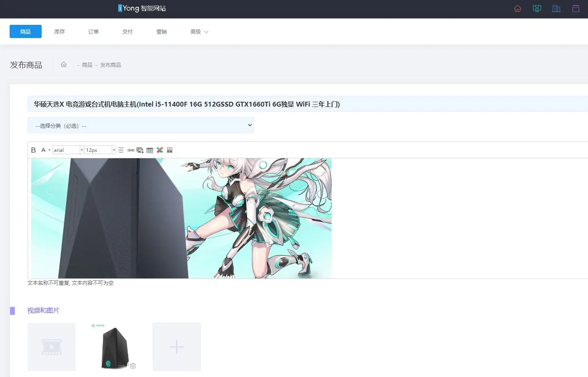
Task: Expand the 高级 menu
Action: coord(199,32)
